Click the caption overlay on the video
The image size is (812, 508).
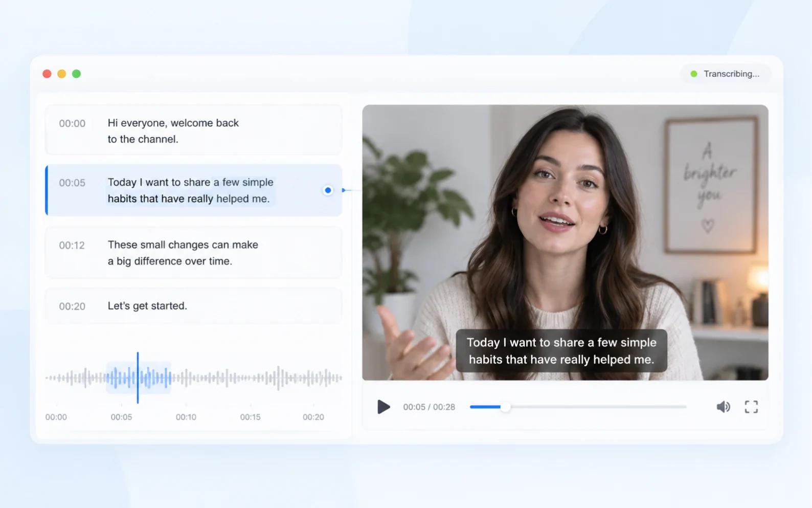[x=561, y=351]
